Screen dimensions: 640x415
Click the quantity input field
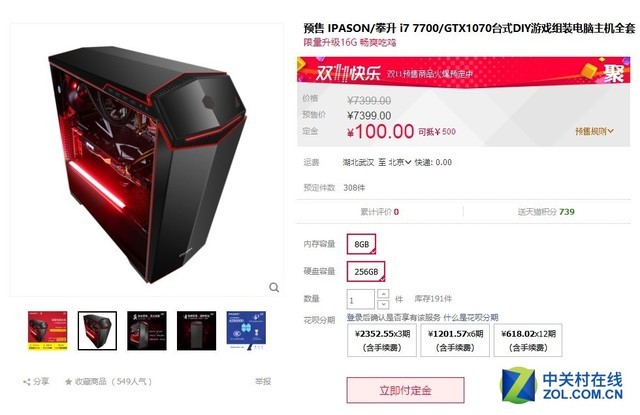(x=360, y=299)
